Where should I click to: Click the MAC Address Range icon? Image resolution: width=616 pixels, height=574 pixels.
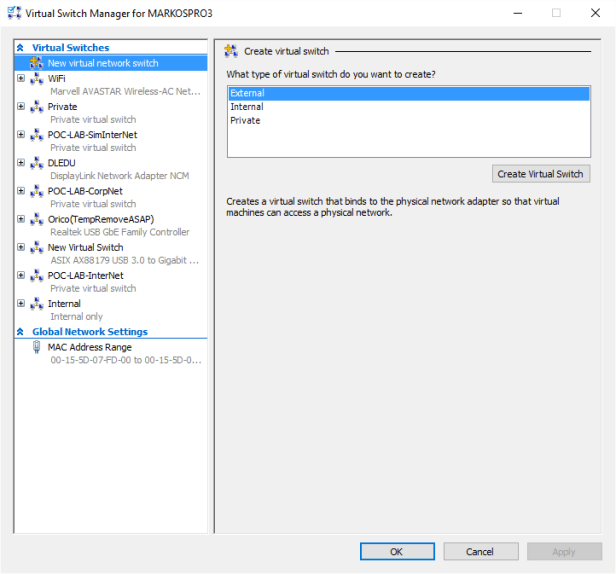(37, 347)
